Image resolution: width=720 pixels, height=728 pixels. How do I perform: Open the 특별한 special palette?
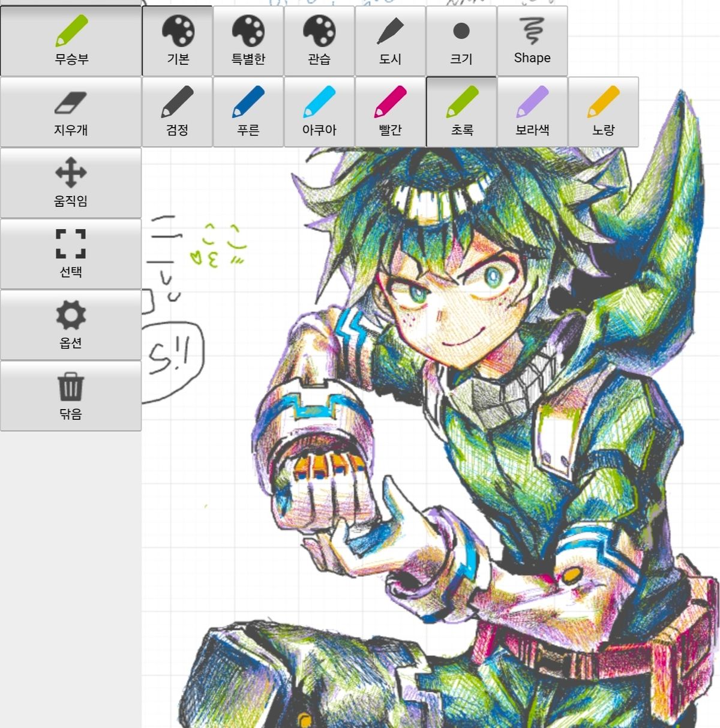pos(248,41)
